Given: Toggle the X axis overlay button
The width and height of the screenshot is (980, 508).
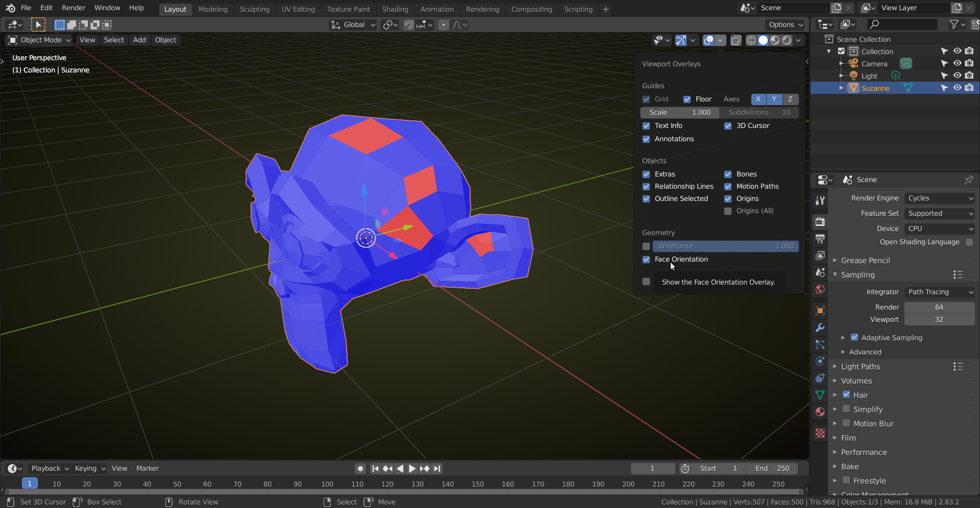Looking at the screenshot, I should coord(758,99).
